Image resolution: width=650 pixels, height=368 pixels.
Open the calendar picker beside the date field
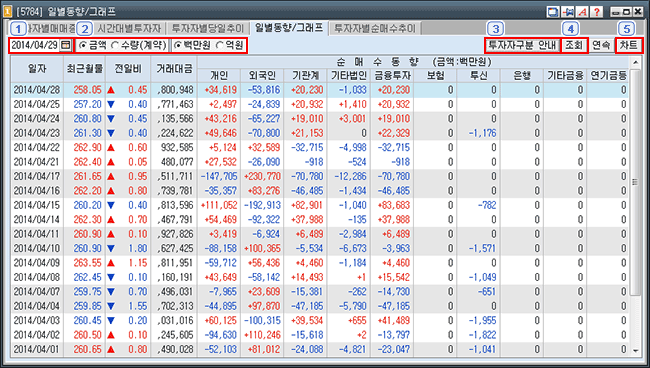coord(65,45)
